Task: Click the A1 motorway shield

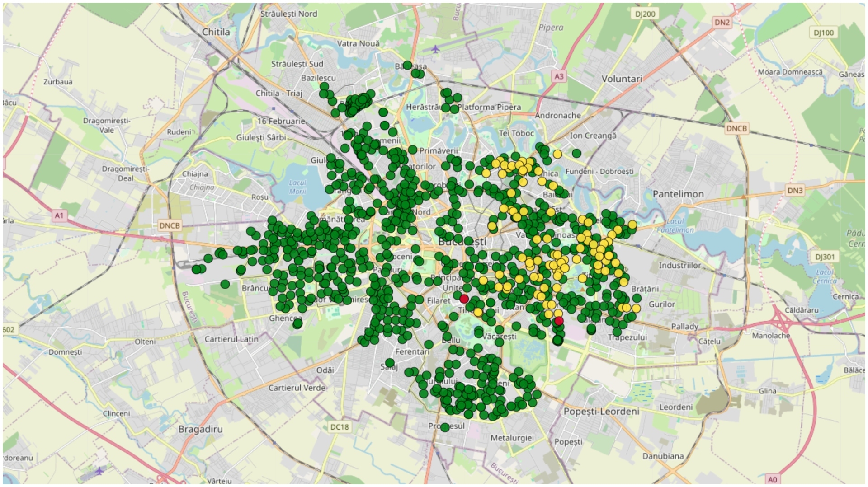Action: (59, 215)
